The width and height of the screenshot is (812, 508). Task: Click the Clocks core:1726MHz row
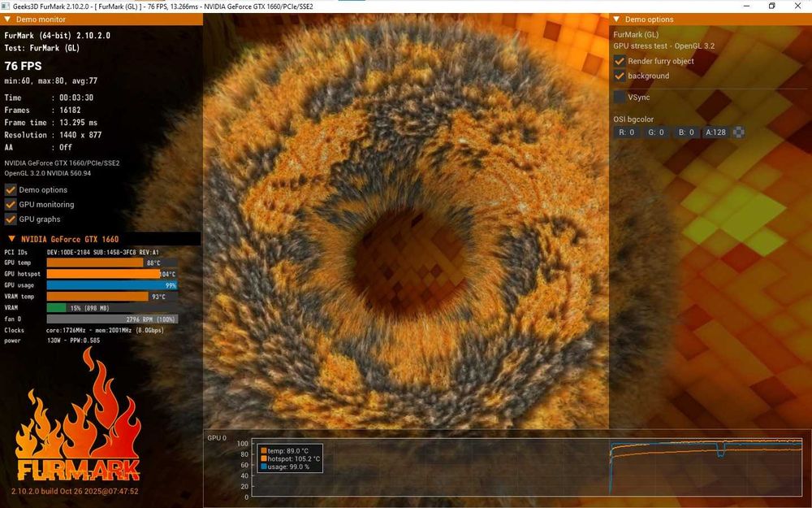click(x=84, y=330)
